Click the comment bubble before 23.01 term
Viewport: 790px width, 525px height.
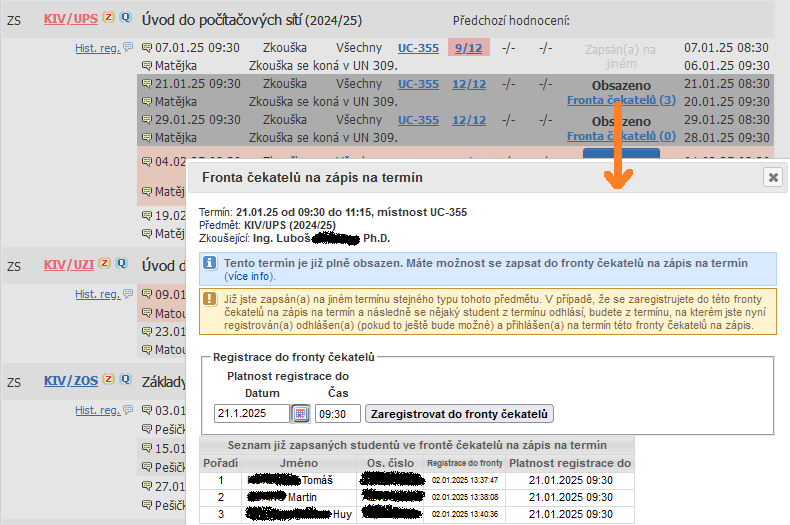click(x=147, y=332)
